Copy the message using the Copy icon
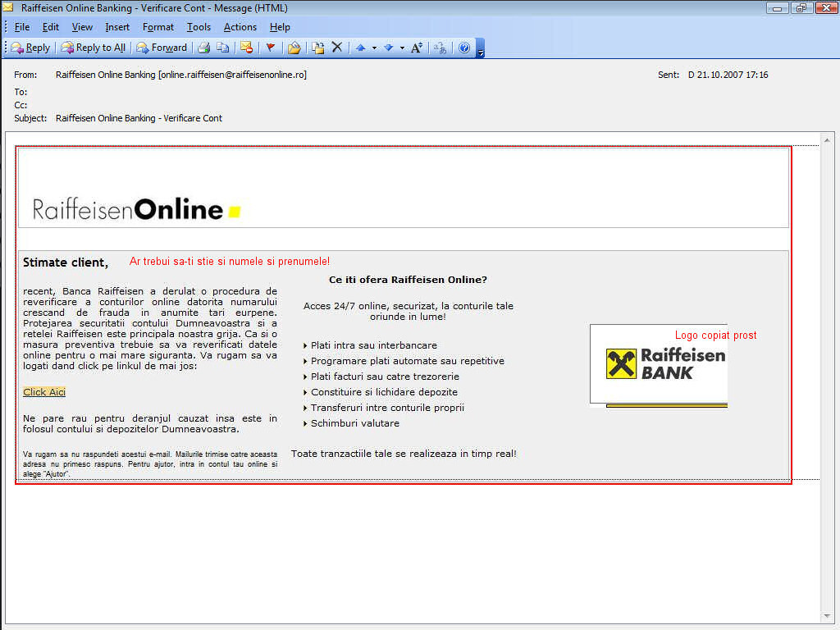The height and width of the screenshot is (630, 840). (221, 48)
